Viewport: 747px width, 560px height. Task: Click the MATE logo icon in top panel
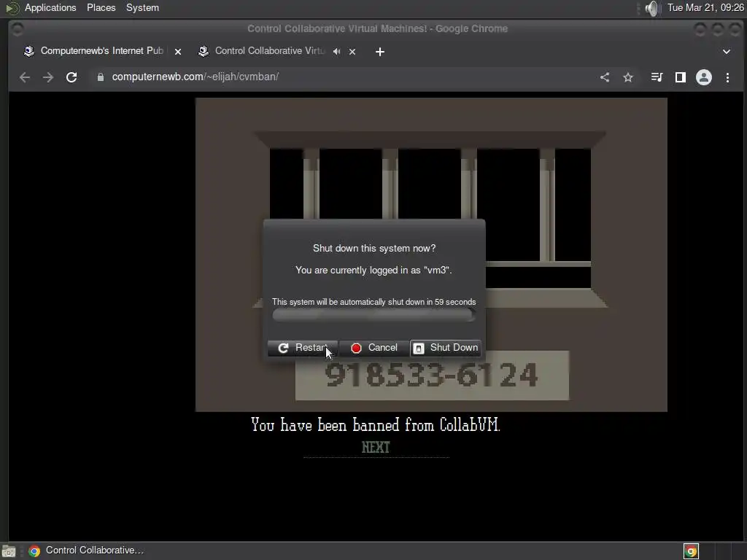tap(12, 8)
